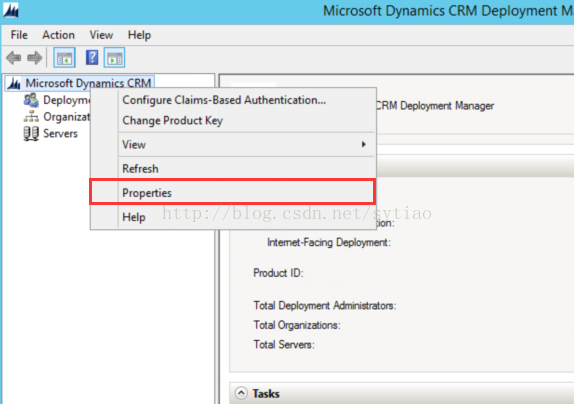The width and height of the screenshot is (574, 404).
Task: Open the Action menu
Action: [x=59, y=35]
